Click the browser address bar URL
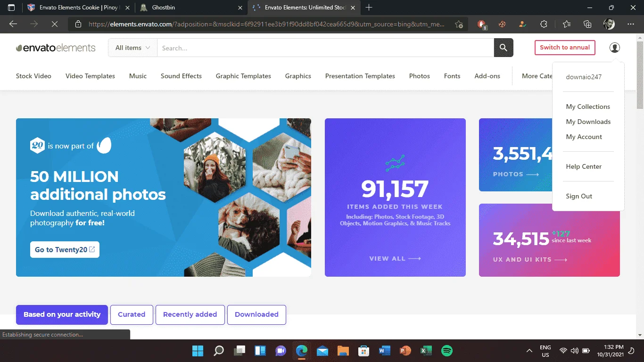Viewport: 644px width, 362px height. point(266,24)
